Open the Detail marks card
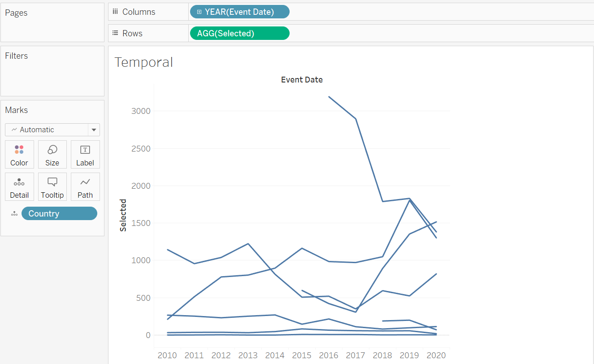Screen dimensions: 594x364 pyautogui.click(x=19, y=187)
